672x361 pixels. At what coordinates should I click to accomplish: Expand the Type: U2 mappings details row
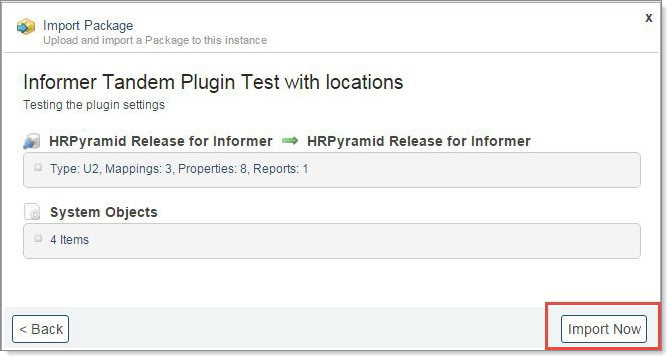(x=38, y=167)
